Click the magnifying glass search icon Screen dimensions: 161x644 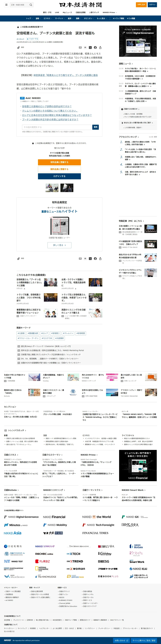tap(31, 5)
